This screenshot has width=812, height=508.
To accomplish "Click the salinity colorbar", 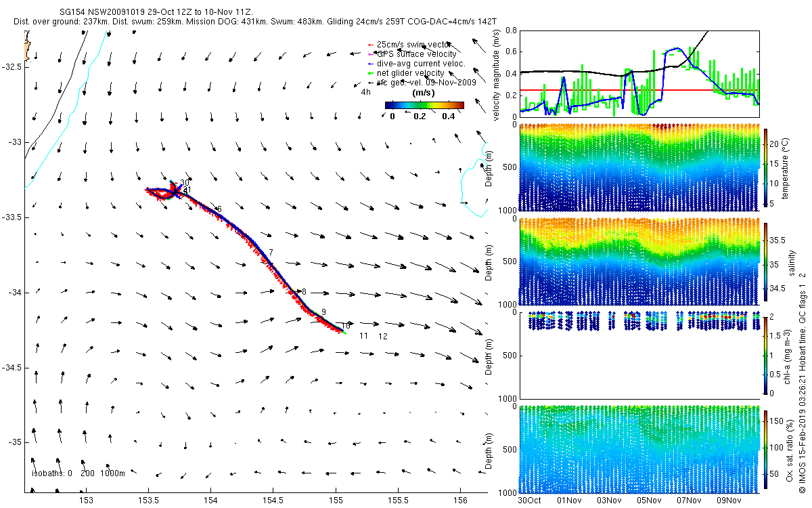I will (766, 261).
